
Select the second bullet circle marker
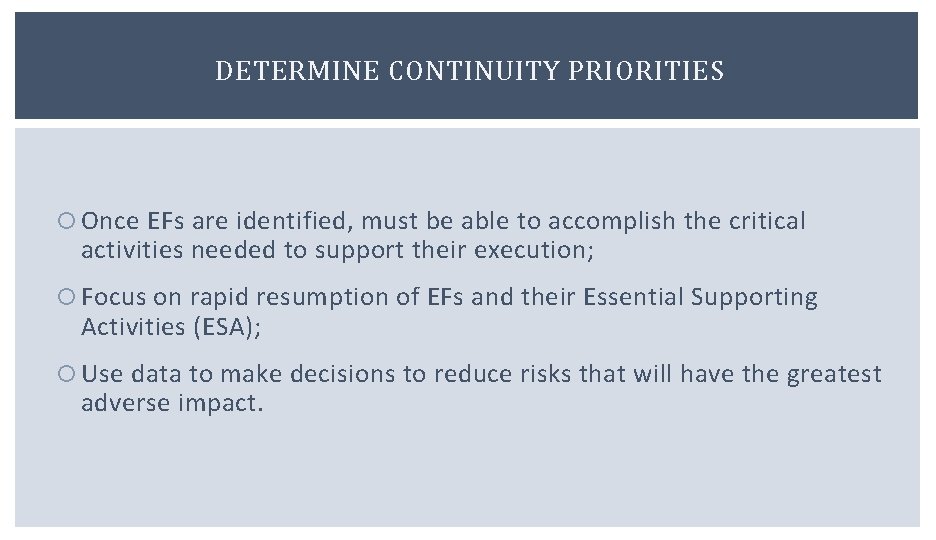(66, 297)
